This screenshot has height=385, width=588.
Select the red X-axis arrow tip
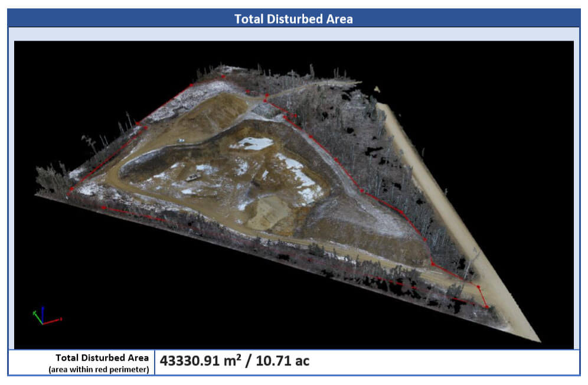click(60, 319)
